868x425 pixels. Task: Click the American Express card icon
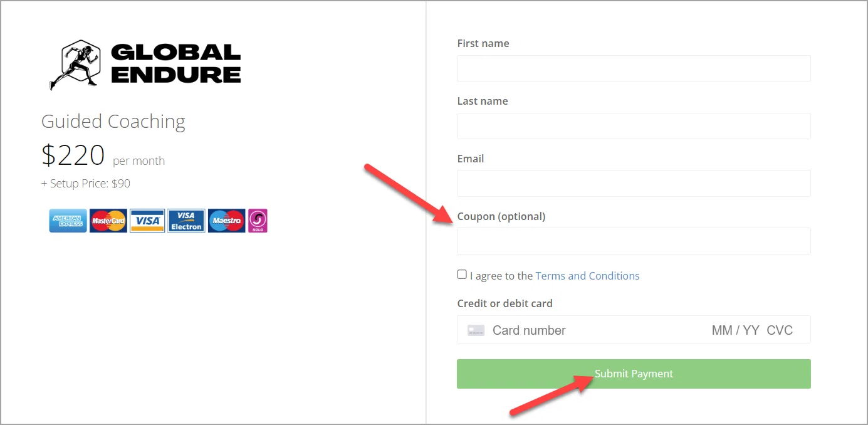(68, 221)
